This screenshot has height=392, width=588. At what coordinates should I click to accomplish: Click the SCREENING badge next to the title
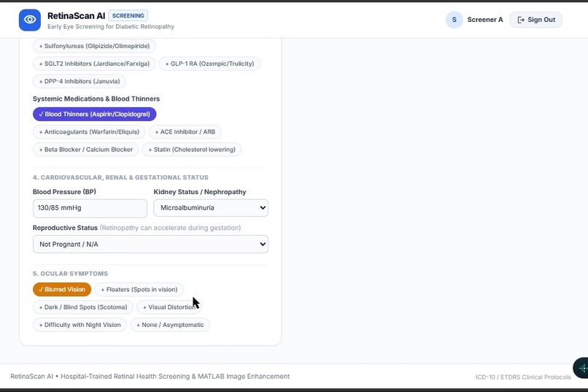128,16
